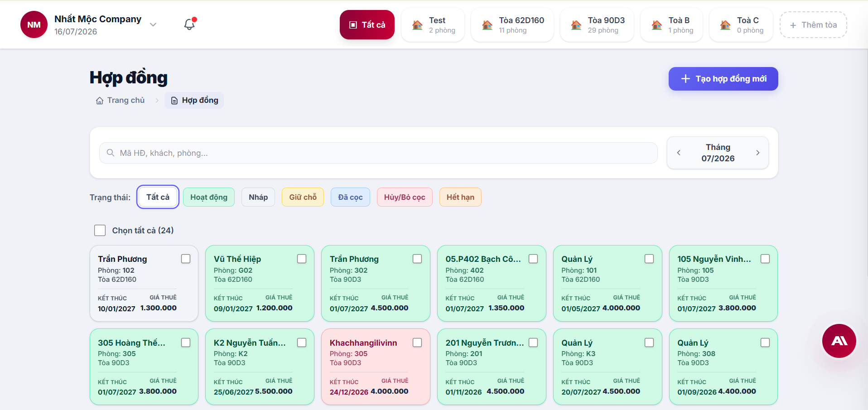This screenshot has height=410, width=868.
Task: Click the house icon of Toà C
Action: tap(725, 25)
